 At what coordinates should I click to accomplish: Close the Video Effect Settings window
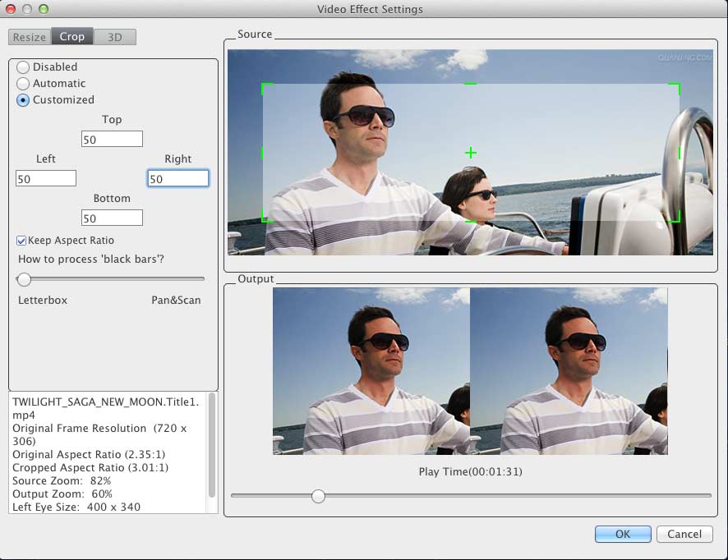pyautogui.click(x=10, y=9)
